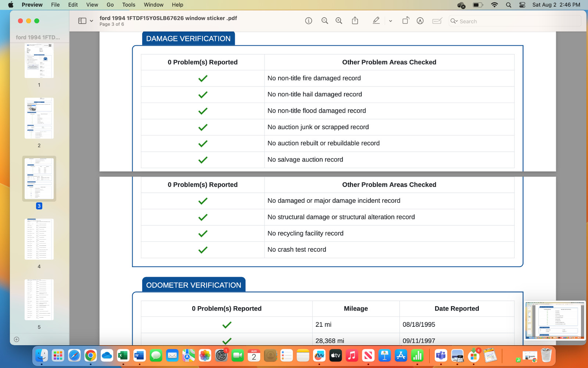Show the document Inspector info icon
This screenshot has width=588, height=368.
click(x=309, y=21)
